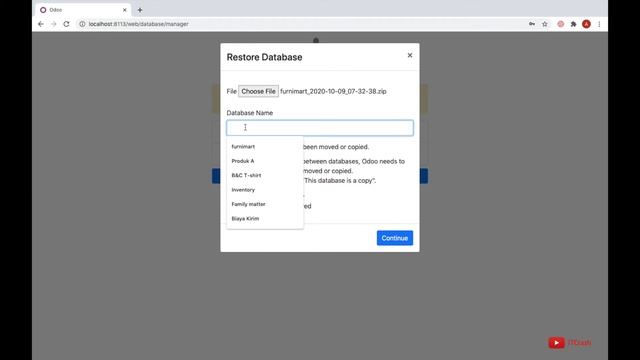Click the selected zip file name

[x=333, y=91]
